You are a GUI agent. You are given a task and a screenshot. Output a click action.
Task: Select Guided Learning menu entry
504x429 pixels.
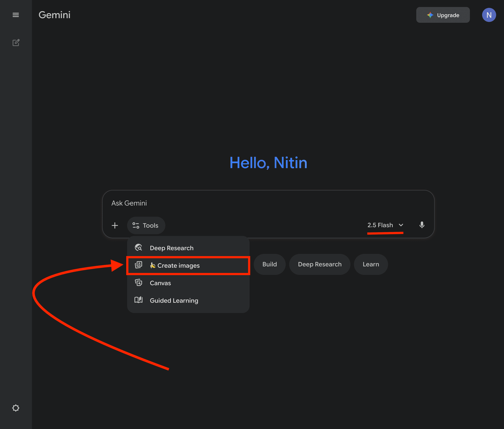point(174,301)
